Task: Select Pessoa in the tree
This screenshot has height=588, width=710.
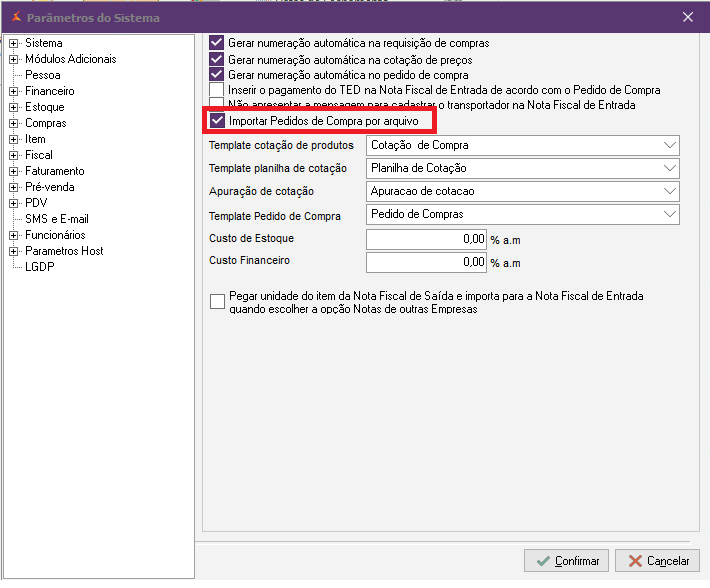Action: tap(43, 75)
